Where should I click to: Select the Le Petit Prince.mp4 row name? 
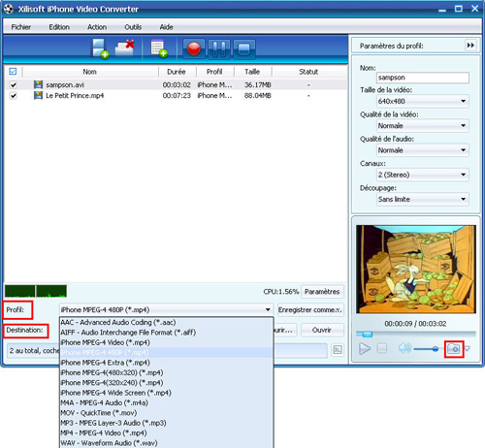tap(75, 96)
